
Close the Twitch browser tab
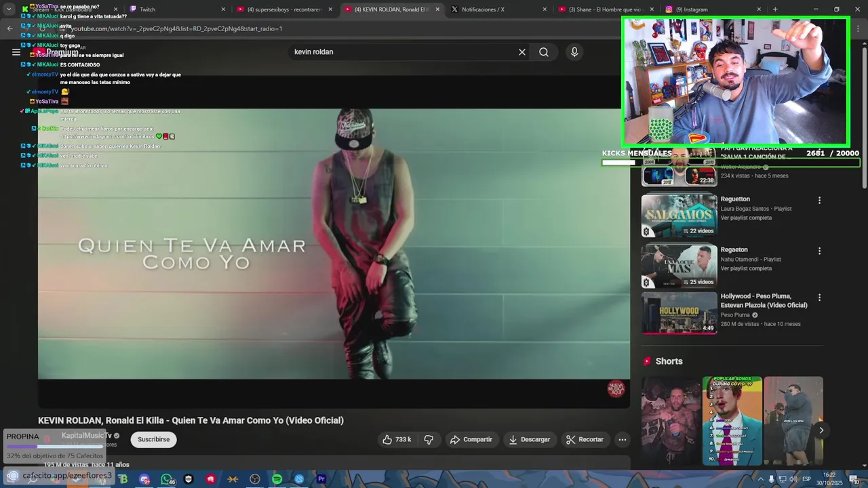click(223, 9)
